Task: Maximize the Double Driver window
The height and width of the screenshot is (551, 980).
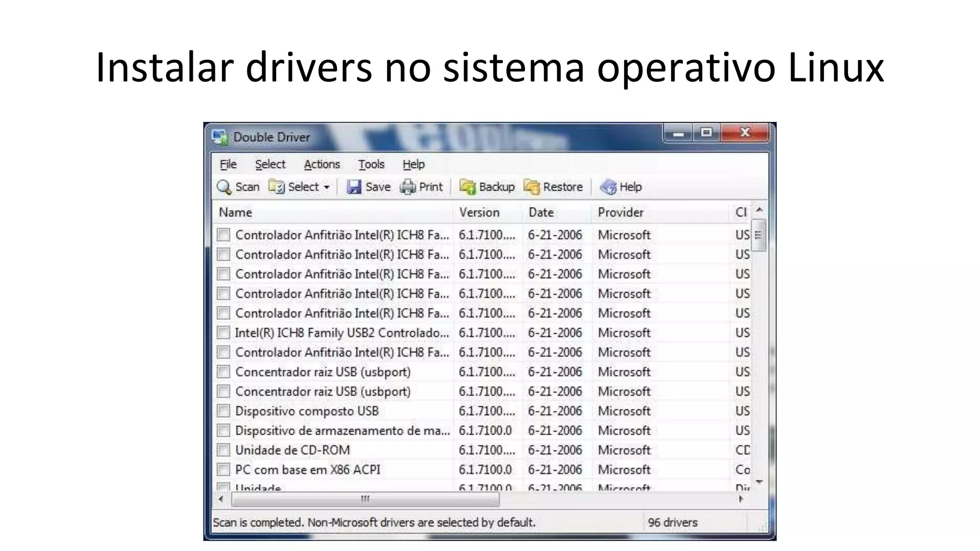Action: click(706, 133)
